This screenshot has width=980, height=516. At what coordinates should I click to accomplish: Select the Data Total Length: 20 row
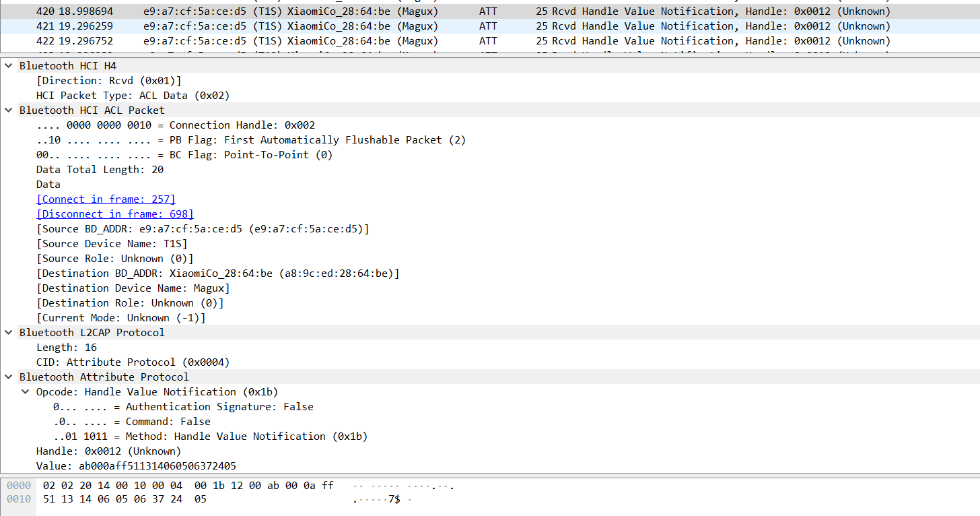point(100,170)
